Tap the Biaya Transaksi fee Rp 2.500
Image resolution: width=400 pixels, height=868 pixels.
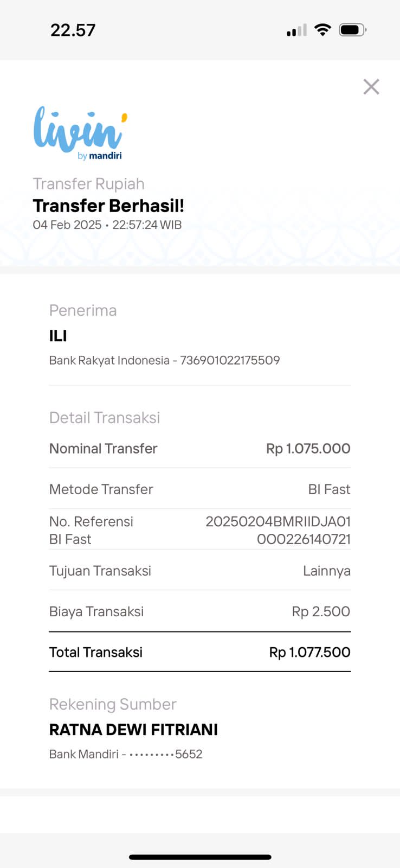(x=321, y=611)
